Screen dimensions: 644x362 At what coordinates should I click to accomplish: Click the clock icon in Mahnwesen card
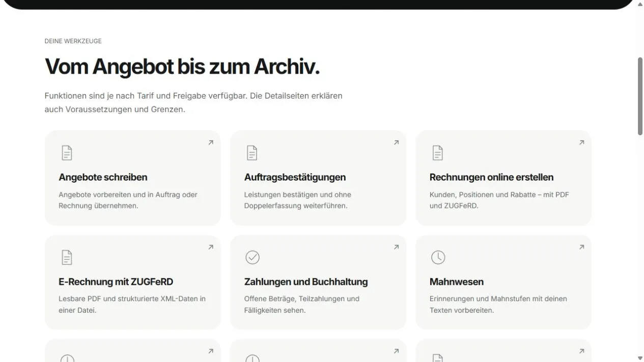click(x=438, y=257)
